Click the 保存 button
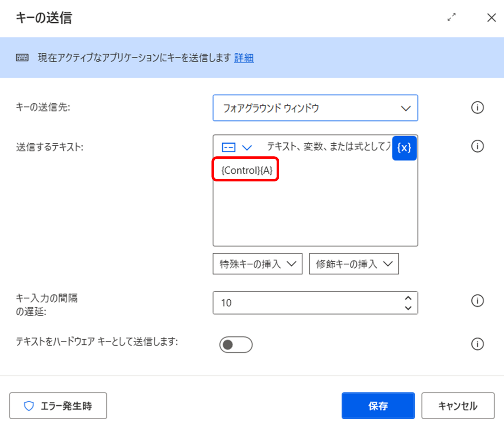 [378, 406]
